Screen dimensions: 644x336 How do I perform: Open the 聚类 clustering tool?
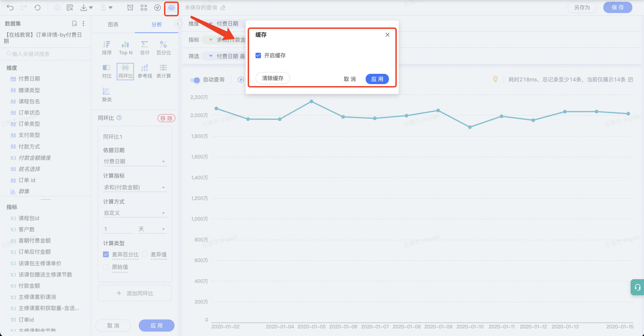pyautogui.click(x=107, y=94)
